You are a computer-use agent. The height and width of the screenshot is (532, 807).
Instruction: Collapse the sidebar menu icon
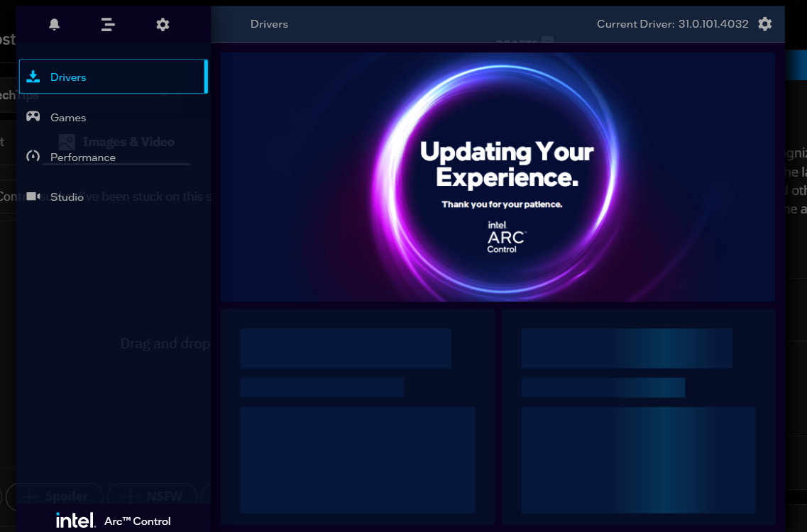[108, 24]
